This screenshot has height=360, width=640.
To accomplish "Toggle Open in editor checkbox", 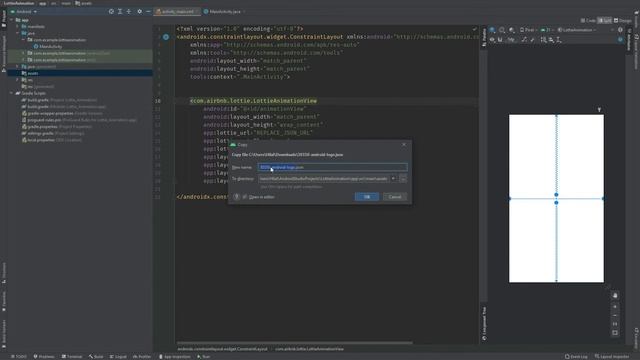I will [245, 197].
